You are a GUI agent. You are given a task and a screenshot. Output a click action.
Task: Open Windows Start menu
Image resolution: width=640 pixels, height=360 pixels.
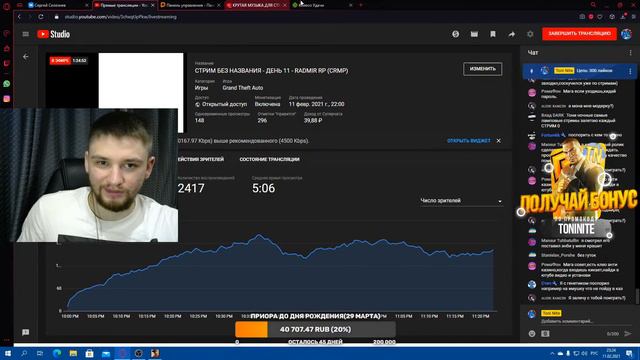7,353
